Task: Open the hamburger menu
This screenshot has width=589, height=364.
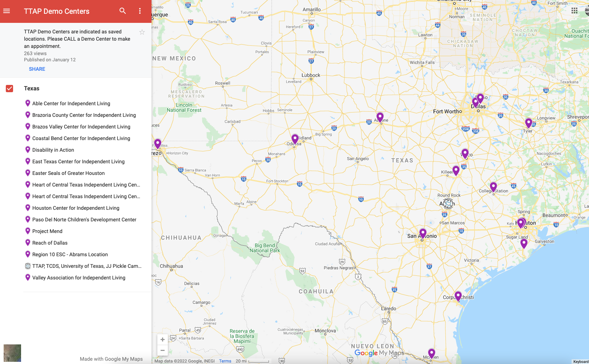Action: pyautogui.click(x=7, y=11)
